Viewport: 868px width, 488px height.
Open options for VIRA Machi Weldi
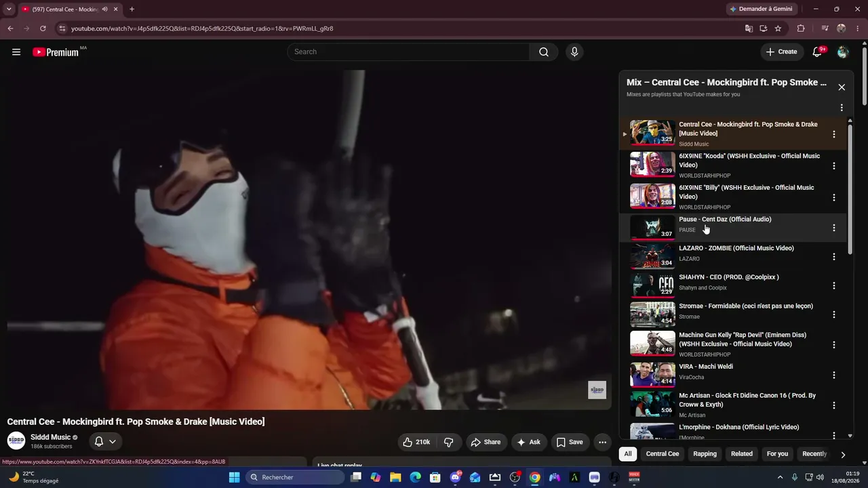(x=834, y=375)
